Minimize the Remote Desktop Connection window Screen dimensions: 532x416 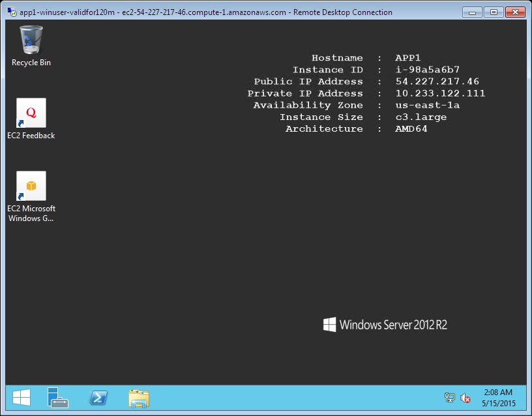pos(474,12)
